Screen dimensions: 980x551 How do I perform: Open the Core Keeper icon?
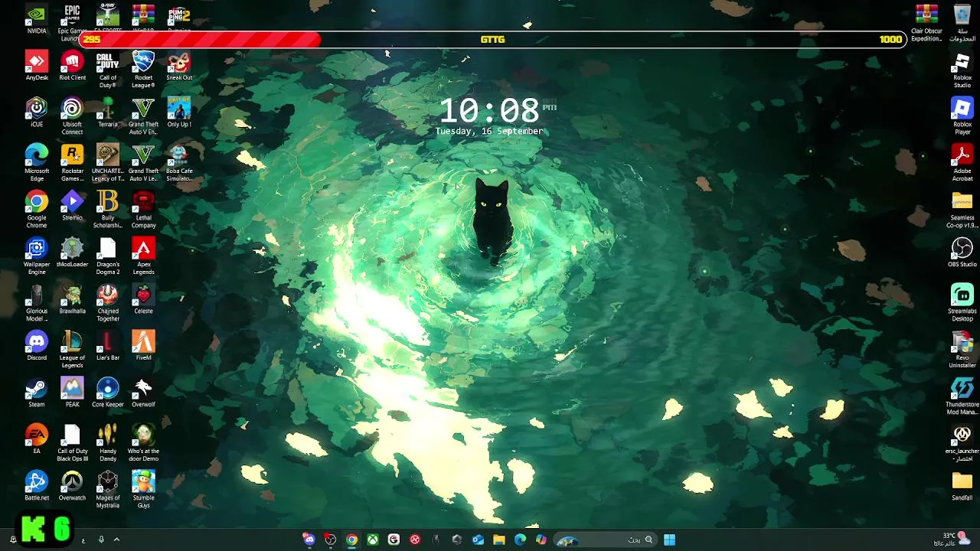[x=108, y=393]
